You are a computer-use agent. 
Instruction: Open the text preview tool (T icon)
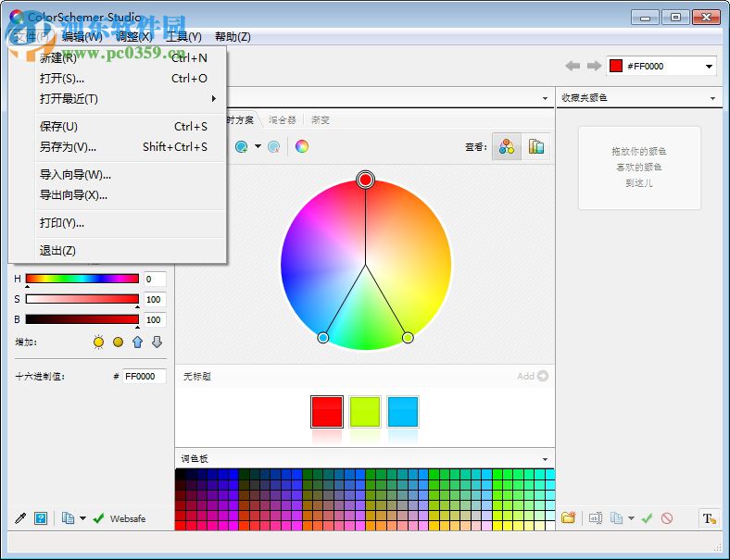click(x=709, y=518)
